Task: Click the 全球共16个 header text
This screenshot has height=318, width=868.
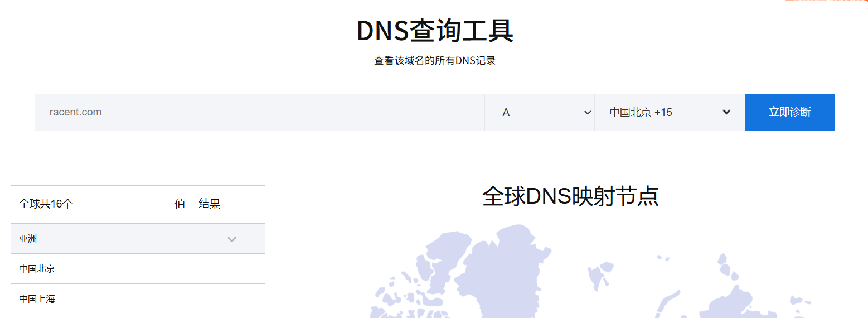Action: [46, 204]
